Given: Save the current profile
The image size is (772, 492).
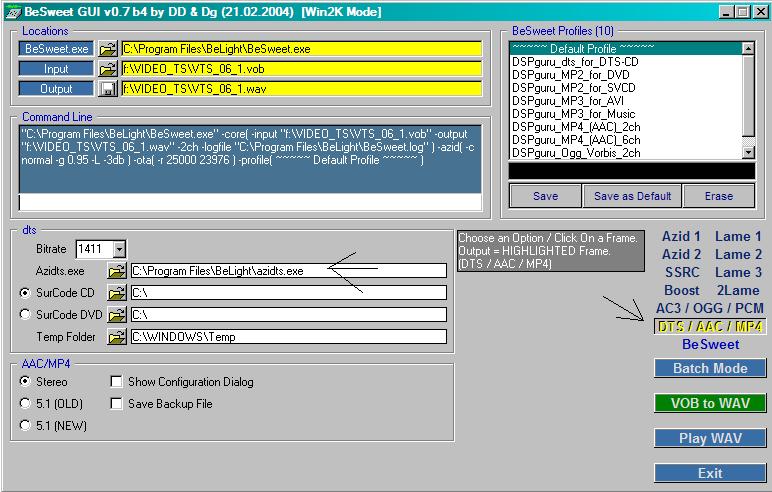Looking at the screenshot, I should [545, 196].
